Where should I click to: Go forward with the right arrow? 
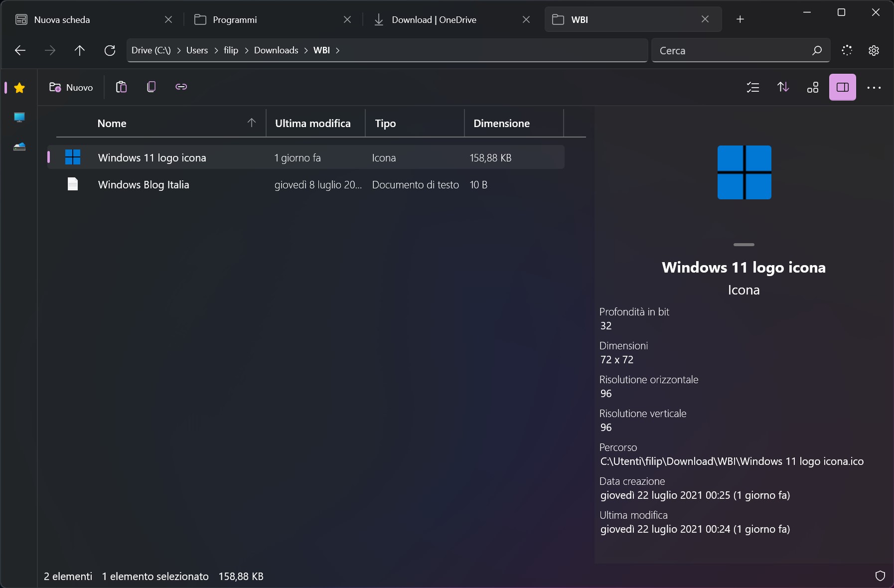50,50
